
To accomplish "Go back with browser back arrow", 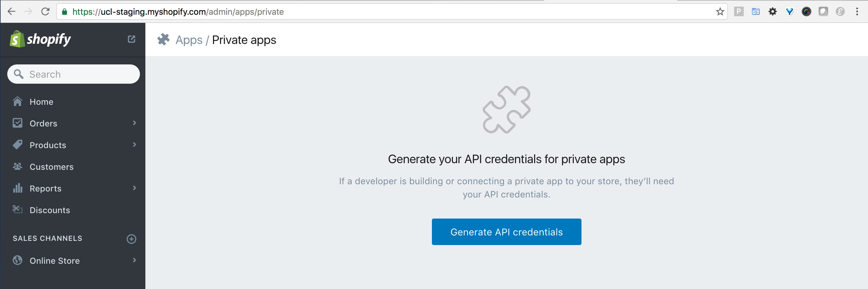I will click(x=11, y=12).
